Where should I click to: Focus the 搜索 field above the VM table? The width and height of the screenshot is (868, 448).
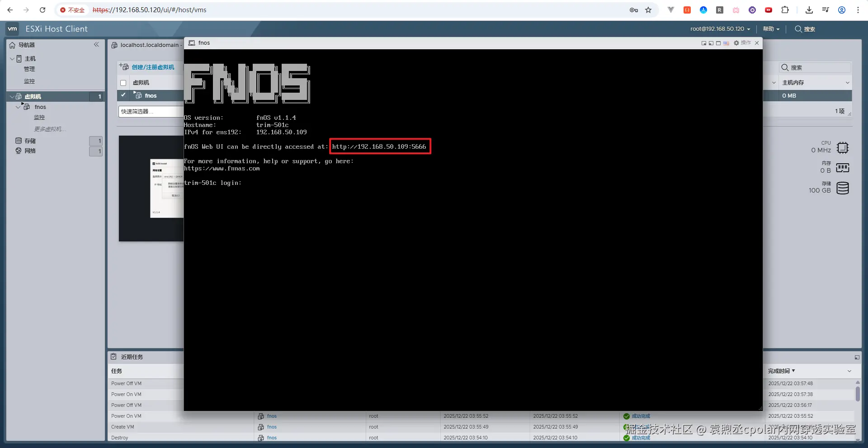pos(815,67)
